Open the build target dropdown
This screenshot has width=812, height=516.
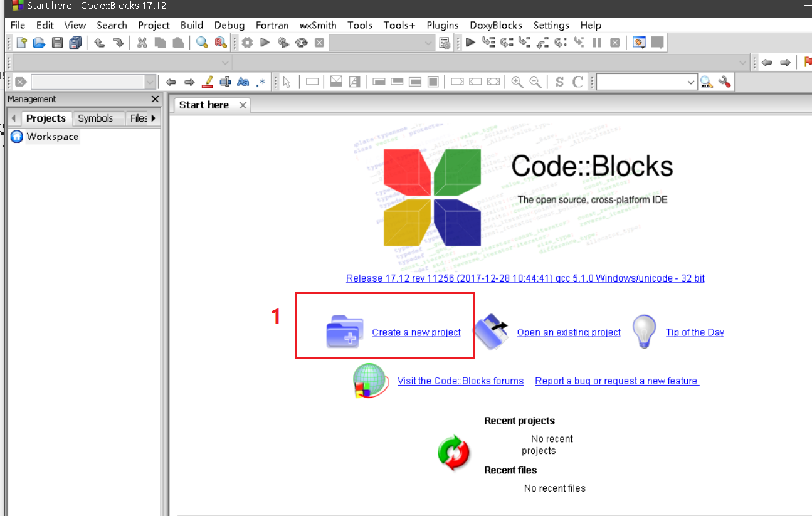tap(428, 43)
